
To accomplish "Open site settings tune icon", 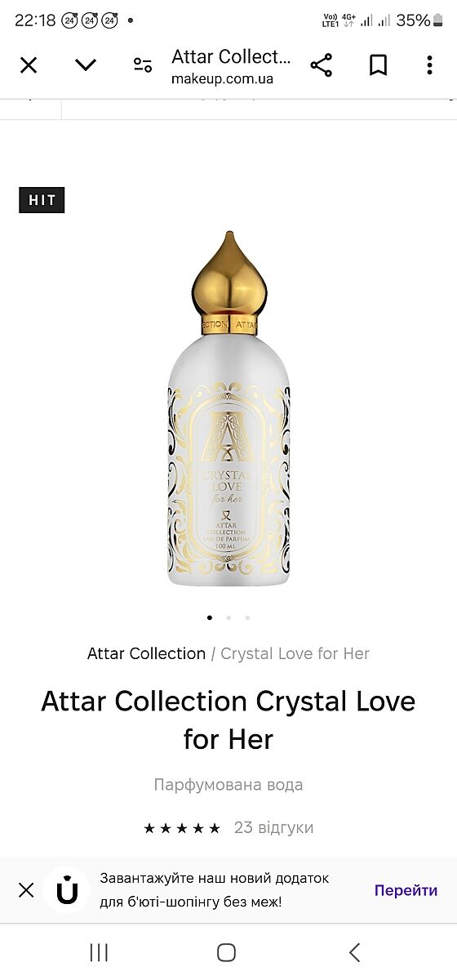I will click(143, 65).
